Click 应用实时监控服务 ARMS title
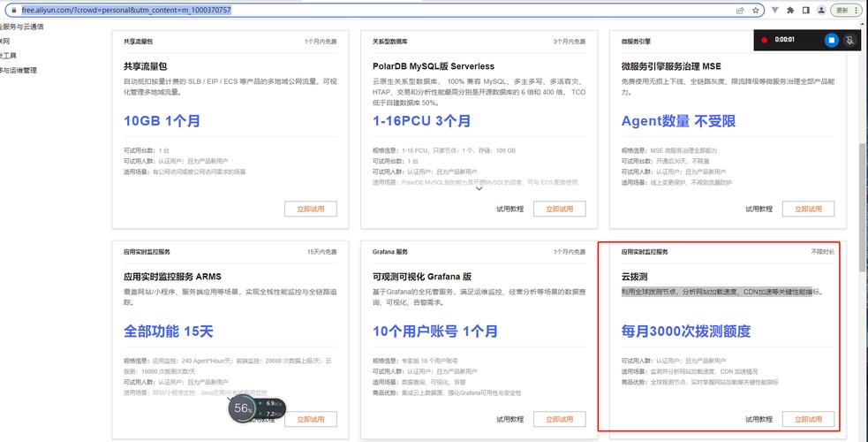The image size is (868, 442). pos(173,277)
